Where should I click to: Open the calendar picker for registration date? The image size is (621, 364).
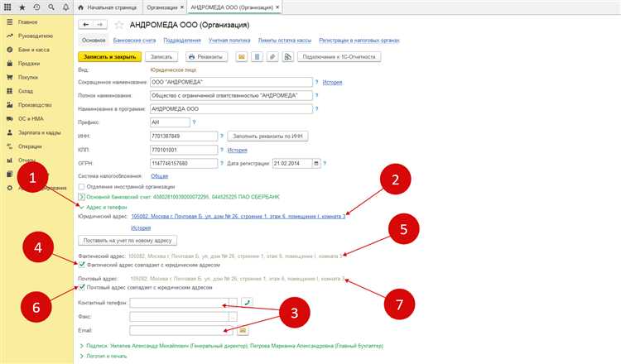pos(316,163)
